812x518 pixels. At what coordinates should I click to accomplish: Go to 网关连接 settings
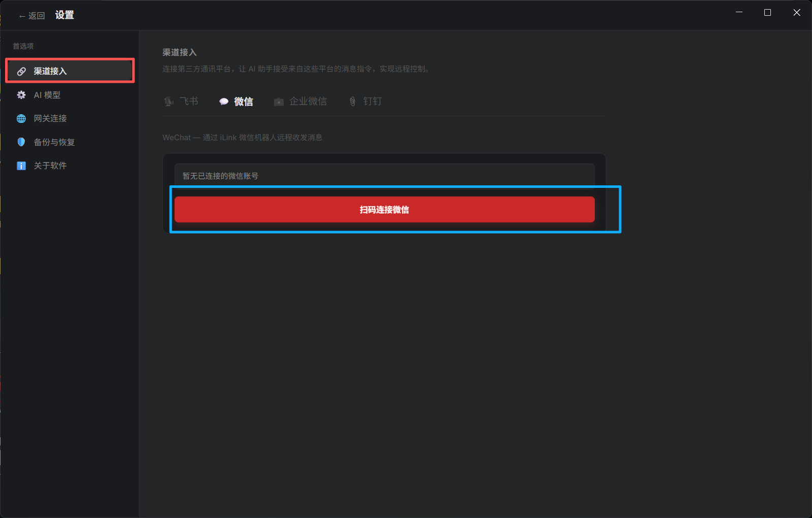click(x=70, y=118)
